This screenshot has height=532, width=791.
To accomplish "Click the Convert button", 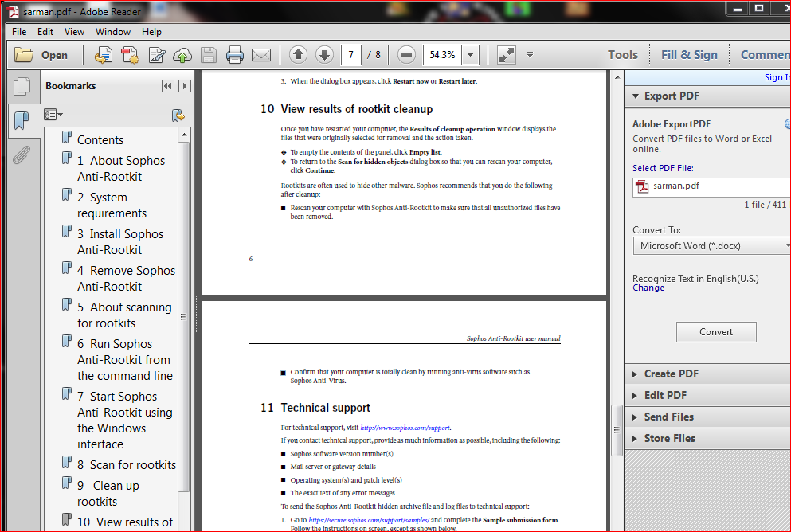I will [x=716, y=332].
